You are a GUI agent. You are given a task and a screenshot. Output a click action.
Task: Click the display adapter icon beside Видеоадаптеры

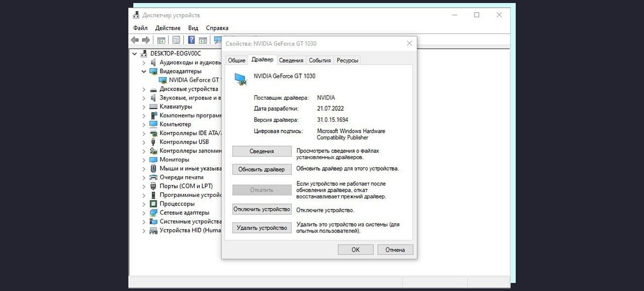coord(154,71)
